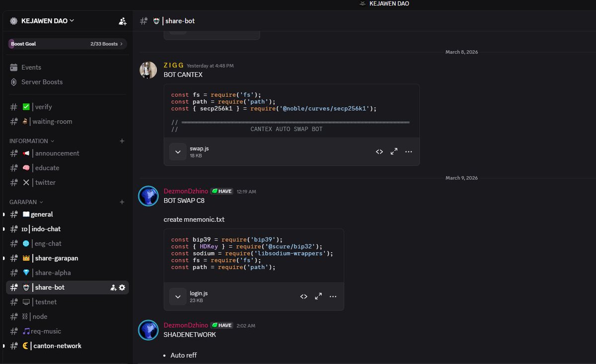The image size is (596, 364).
Task: Switch to the share-garapan channel
Action: tap(67, 258)
